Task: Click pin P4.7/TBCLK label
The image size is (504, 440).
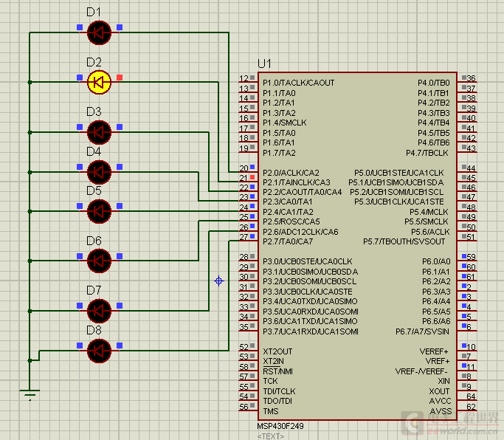Action: click(x=427, y=153)
